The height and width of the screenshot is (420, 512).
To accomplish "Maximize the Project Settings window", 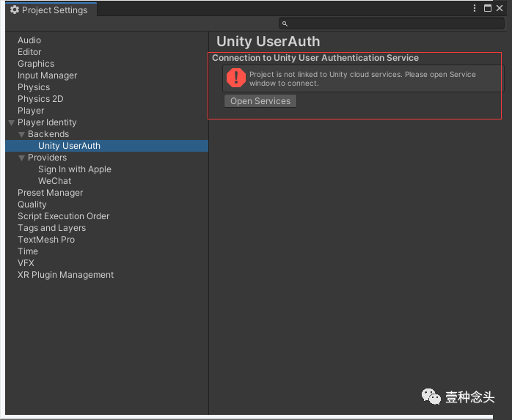I will [x=487, y=8].
